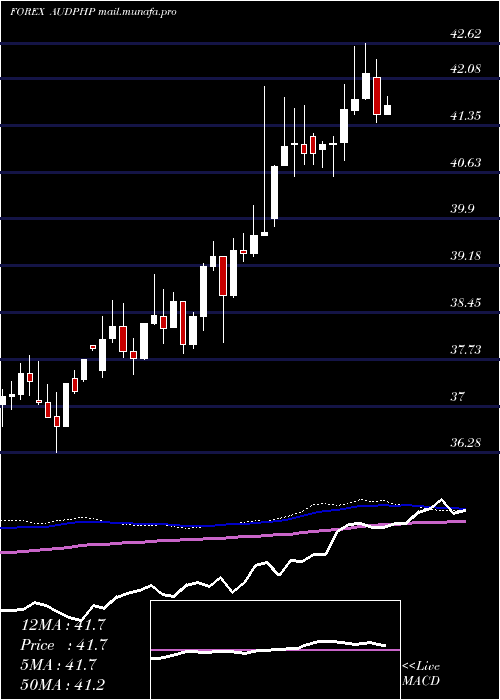The height and width of the screenshot is (700, 500).
Task: Click the 39.18 price level label
Action: (466, 256)
